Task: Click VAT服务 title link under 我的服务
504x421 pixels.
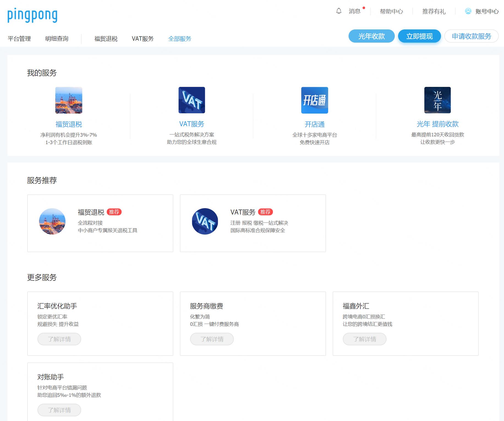Action: (192, 124)
